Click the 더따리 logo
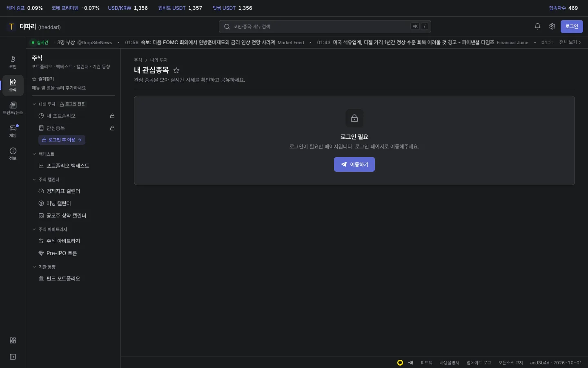 coord(34,27)
